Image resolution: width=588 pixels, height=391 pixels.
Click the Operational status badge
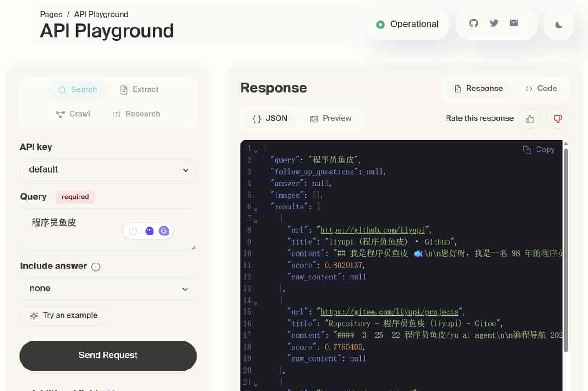coord(407,24)
